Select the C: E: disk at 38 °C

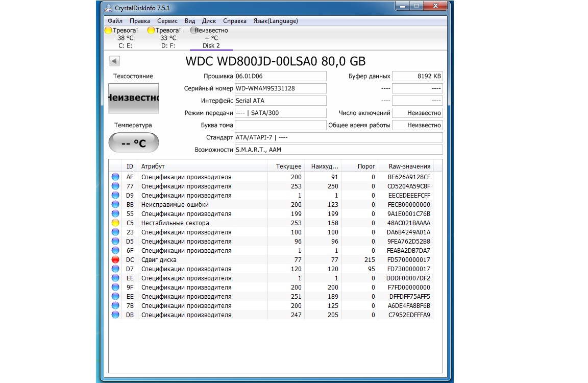point(125,38)
